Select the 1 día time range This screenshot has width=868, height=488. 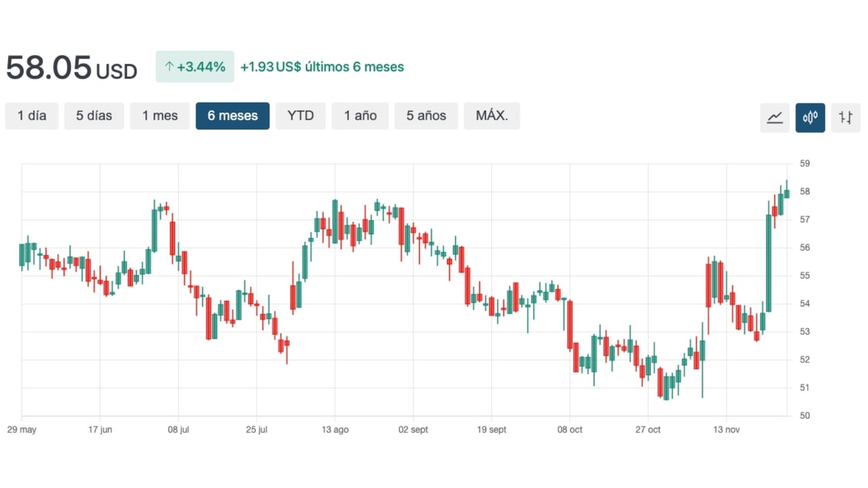pyautogui.click(x=32, y=116)
